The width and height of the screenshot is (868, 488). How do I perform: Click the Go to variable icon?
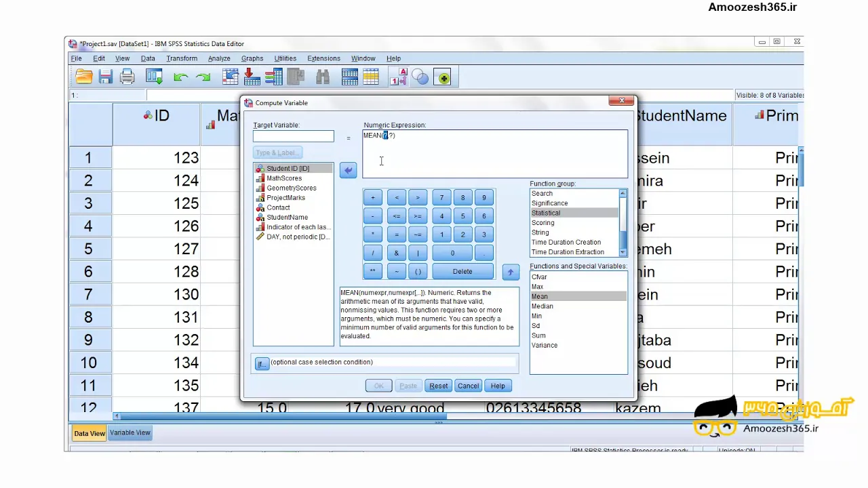click(252, 77)
